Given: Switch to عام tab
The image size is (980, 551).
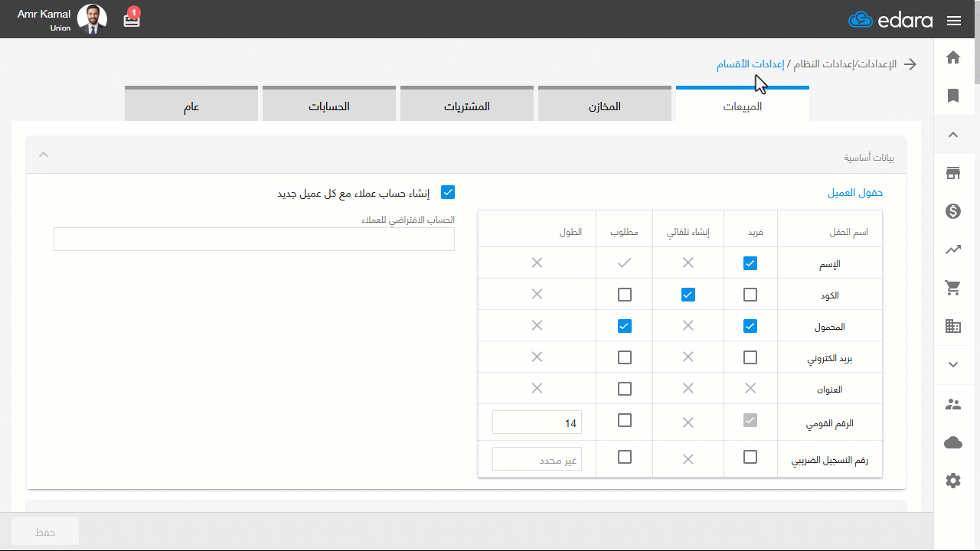Looking at the screenshot, I should coord(191,104).
